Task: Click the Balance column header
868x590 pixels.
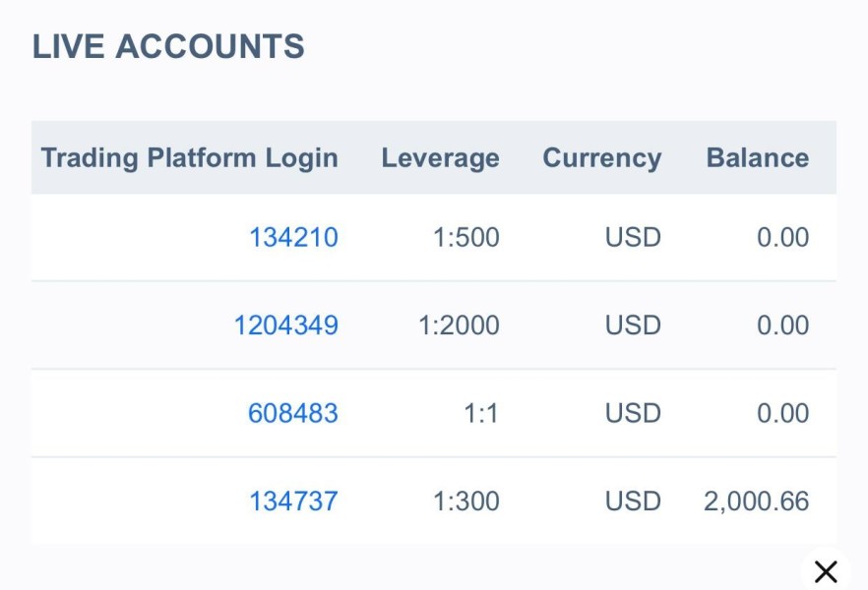Action: click(x=757, y=158)
